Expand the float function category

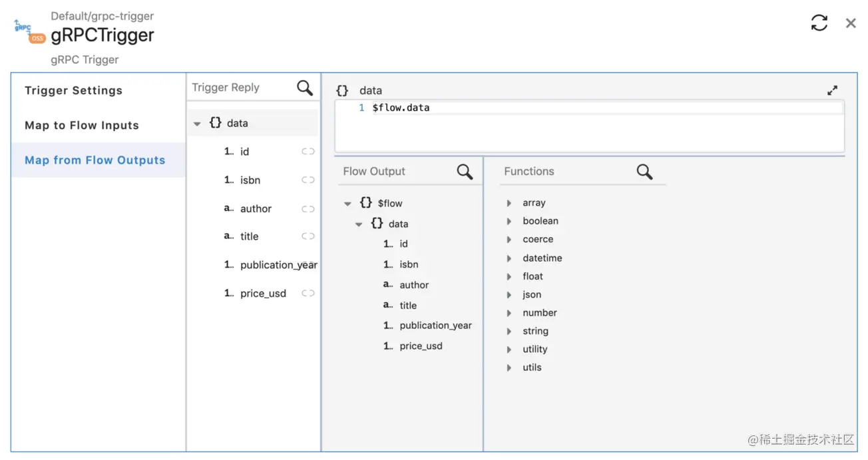pyautogui.click(x=509, y=276)
